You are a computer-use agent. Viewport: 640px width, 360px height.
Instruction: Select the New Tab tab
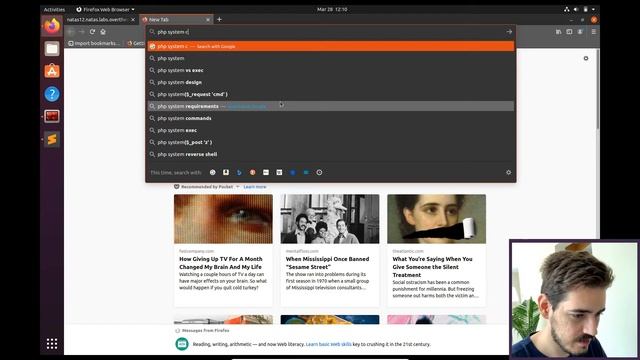(x=176, y=20)
